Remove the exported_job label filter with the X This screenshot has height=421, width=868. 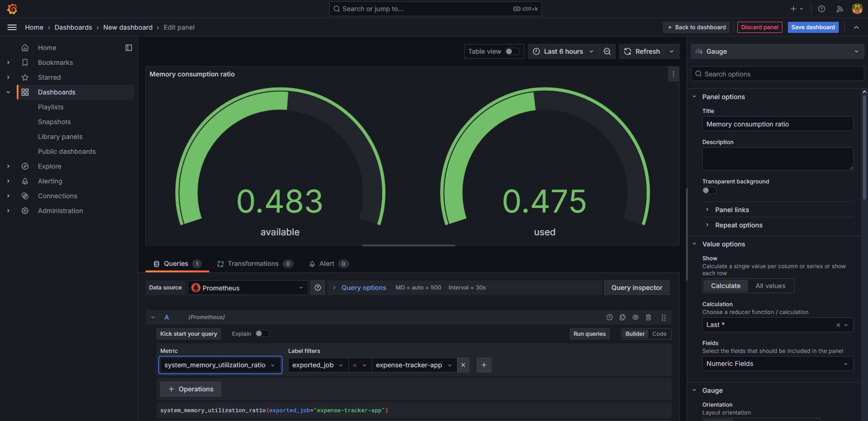pyautogui.click(x=463, y=365)
